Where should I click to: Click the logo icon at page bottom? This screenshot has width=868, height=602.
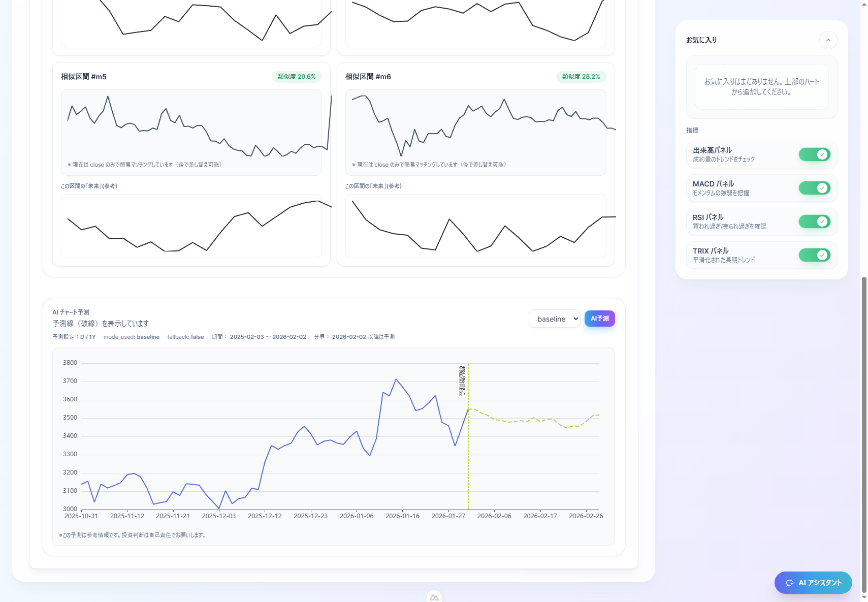[x=434, y=597]
